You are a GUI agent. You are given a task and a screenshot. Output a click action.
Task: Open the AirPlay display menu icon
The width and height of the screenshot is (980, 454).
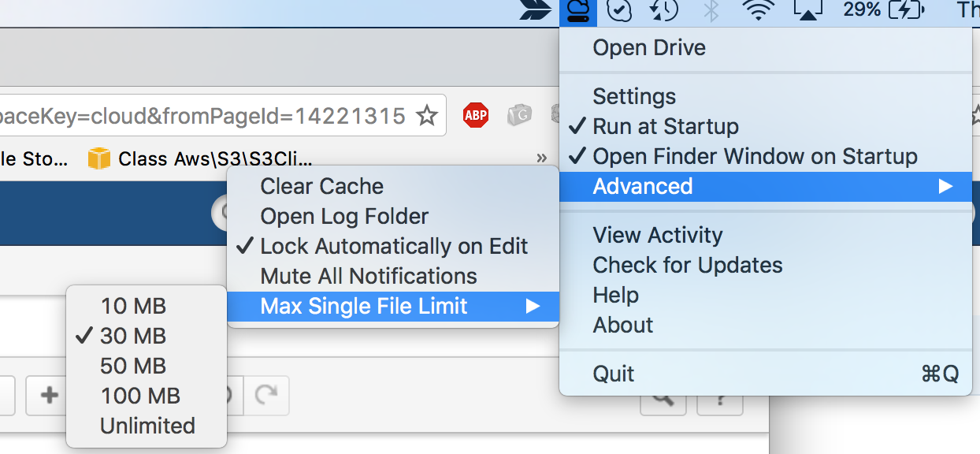(807, 10)
